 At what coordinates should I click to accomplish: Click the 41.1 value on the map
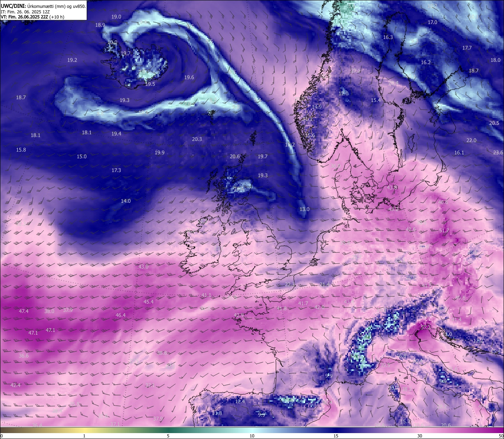point(206,295)
